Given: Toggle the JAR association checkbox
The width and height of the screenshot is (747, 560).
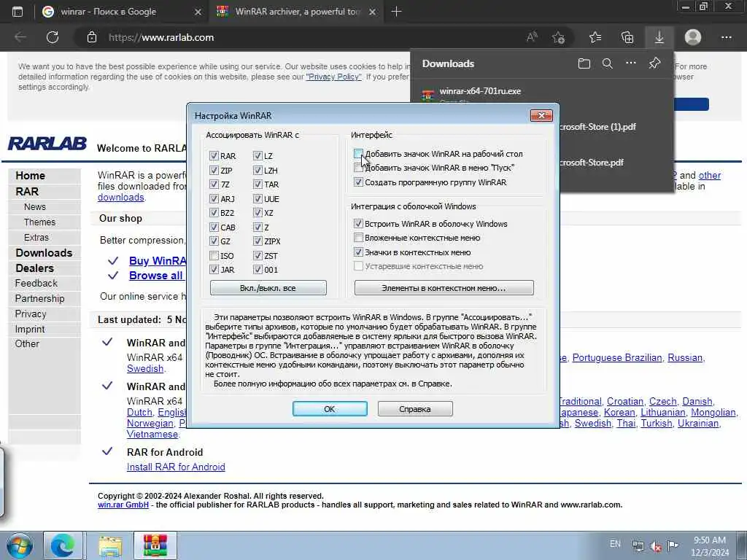Looking at the screenshot, I should pos(214,270).
